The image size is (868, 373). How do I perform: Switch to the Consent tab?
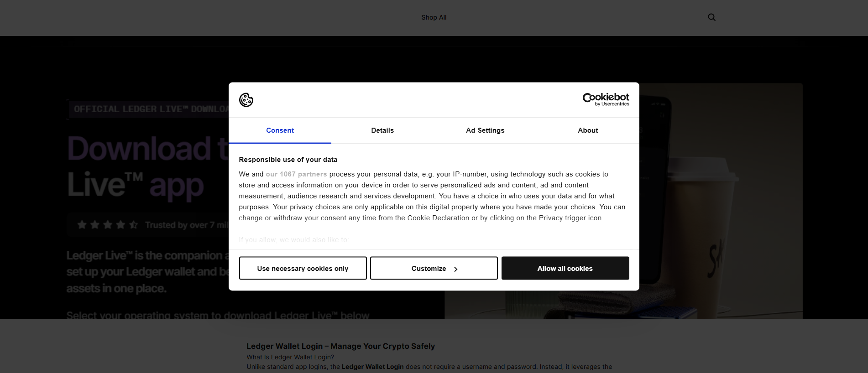(280, 130)
